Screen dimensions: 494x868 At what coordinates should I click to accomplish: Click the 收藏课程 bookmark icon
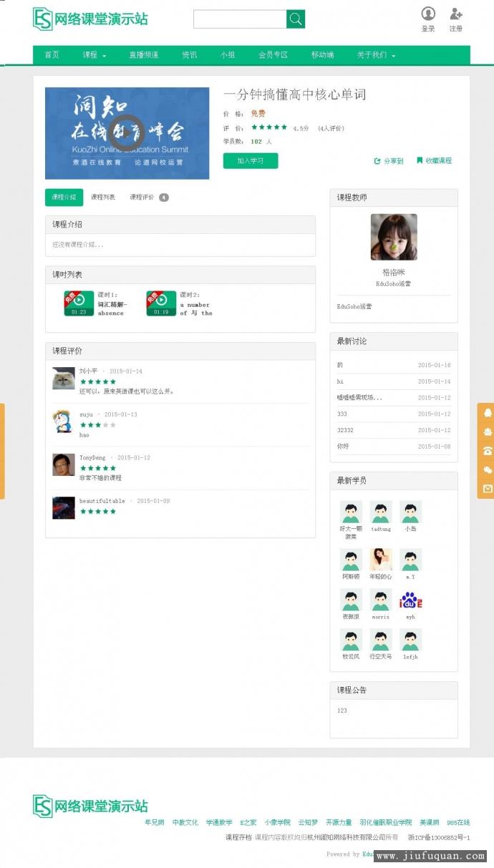(x=420, y=160)
